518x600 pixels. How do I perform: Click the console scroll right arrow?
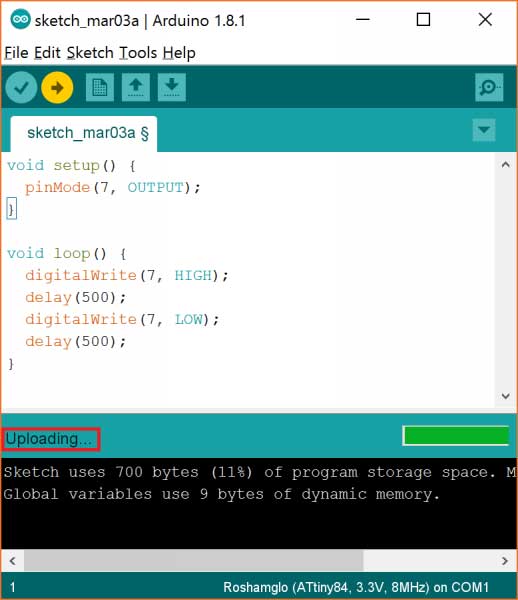pos(505,561)
